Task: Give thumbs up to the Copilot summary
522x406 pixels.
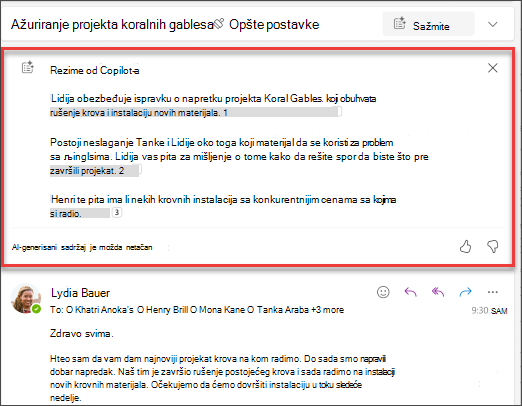Action: point(465,247)
